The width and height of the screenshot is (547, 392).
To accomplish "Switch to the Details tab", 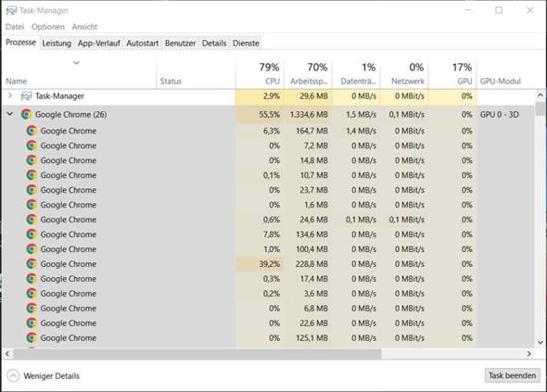I will (x=214, y=44).
